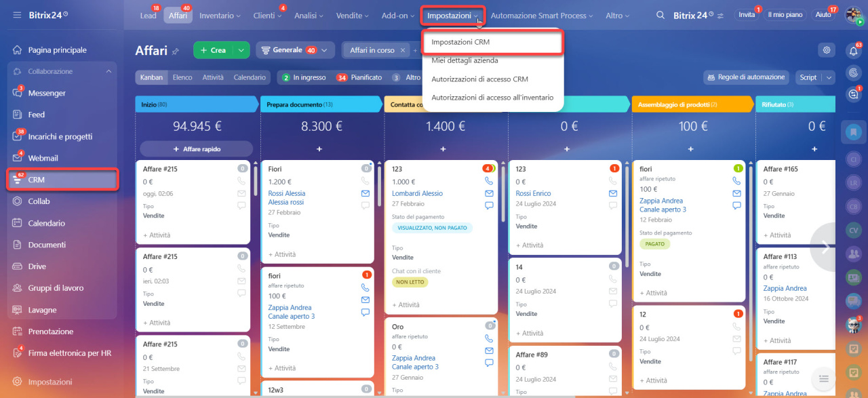Click the phone icon on Fiori deal card
Image resolution: width=868 pixels, height=398 pixels.
pyautogui.click(x=366, y=181)
